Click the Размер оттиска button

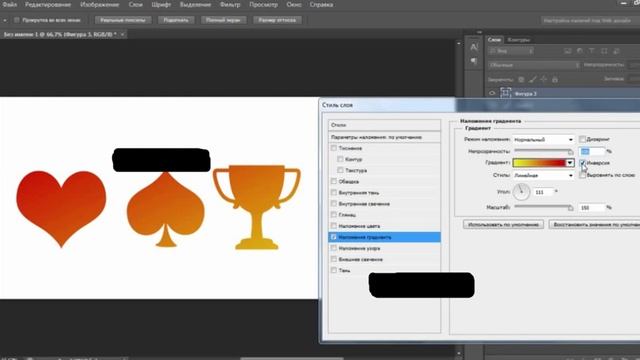(277, 20)
